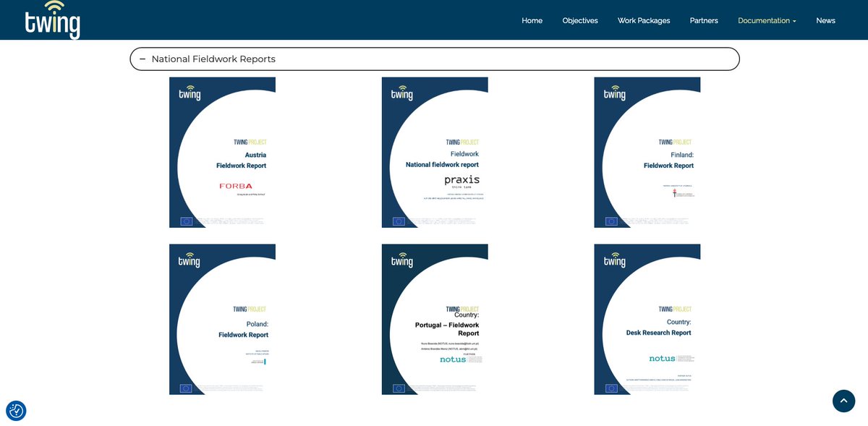Image resolution: width=868 pixels, height=426 pixels.
Task: Open the Documentation dropdown menu
Action: click(767, 21)
